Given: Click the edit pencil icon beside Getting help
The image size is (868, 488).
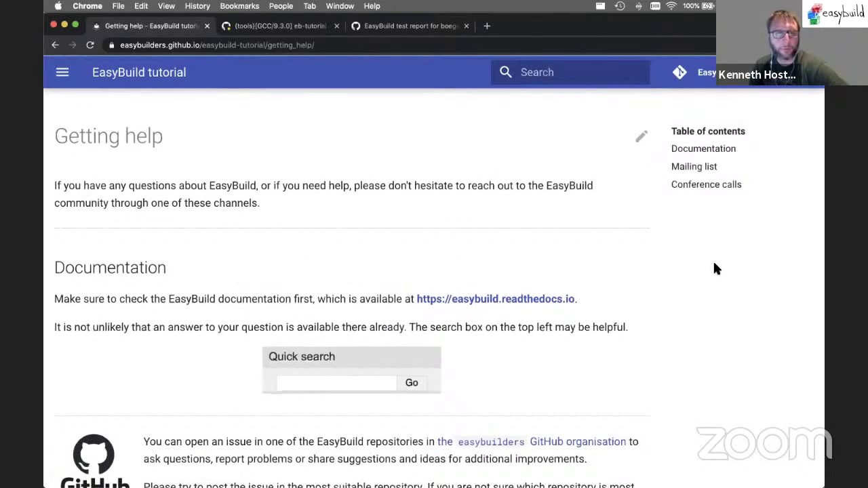Looking at the screenshot, I should (x=641, y=136).
